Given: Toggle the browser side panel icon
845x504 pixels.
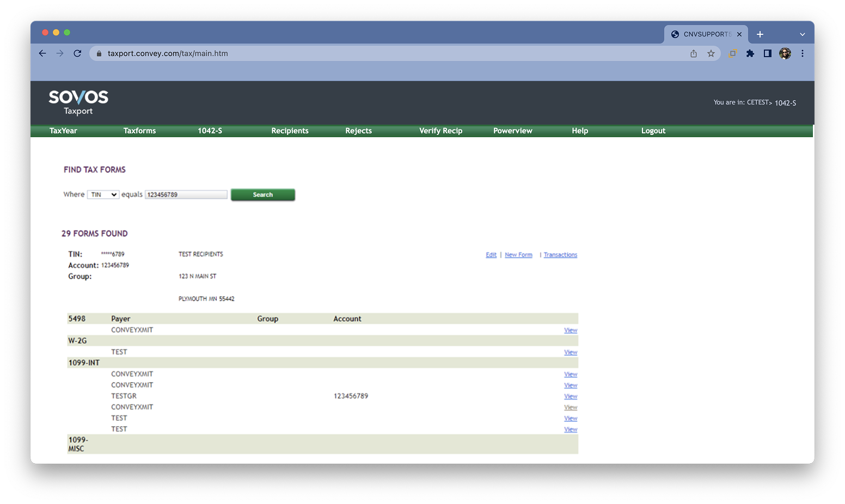Looking at the screenshot, I should tap(768, 53).
